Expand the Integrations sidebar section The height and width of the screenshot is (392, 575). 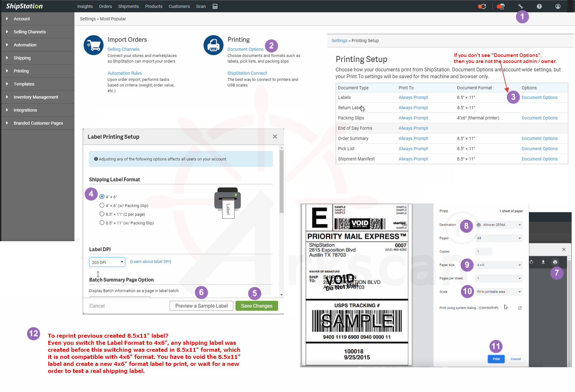pos(38,110)
